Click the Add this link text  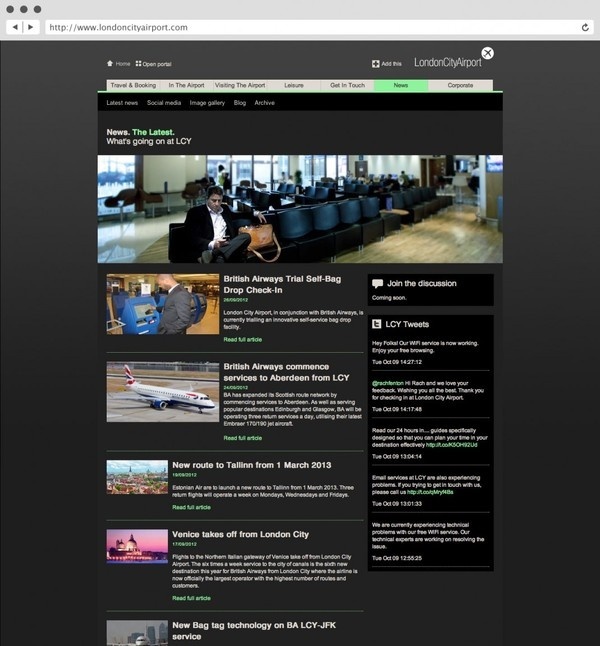[x=391, y=64]
